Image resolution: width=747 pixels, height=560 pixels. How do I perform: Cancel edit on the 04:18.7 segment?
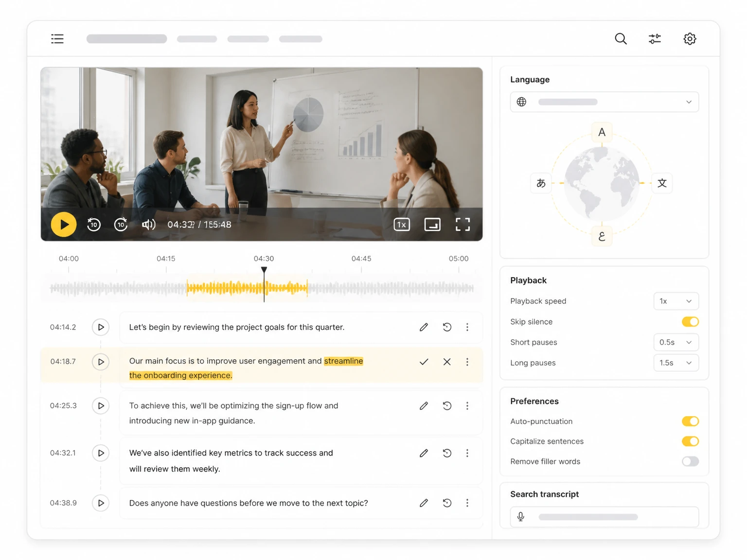pyautogui.click(x=447, y=362)
